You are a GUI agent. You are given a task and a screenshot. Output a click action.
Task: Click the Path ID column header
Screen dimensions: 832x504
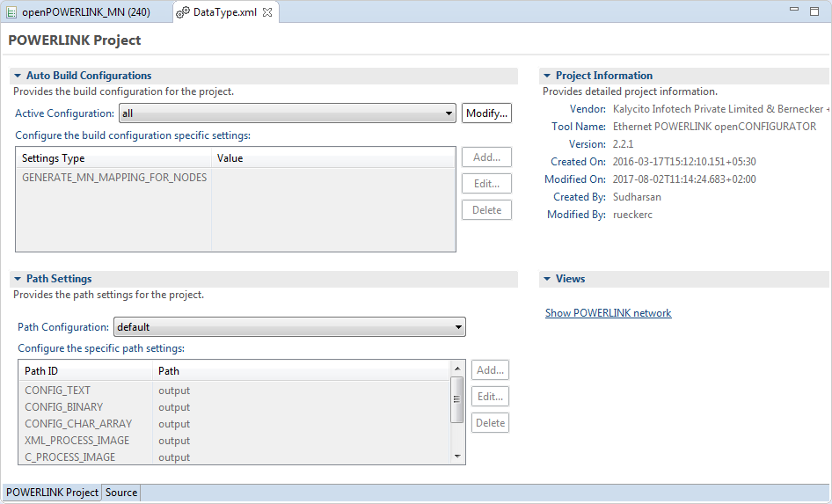[85, 371]
